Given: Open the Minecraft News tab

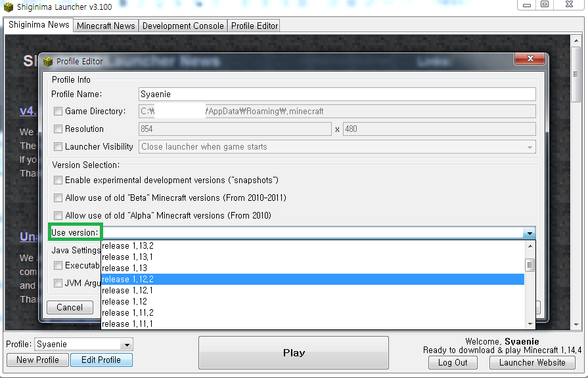Looking at the screenshot, I should click(x=106, y=26).
